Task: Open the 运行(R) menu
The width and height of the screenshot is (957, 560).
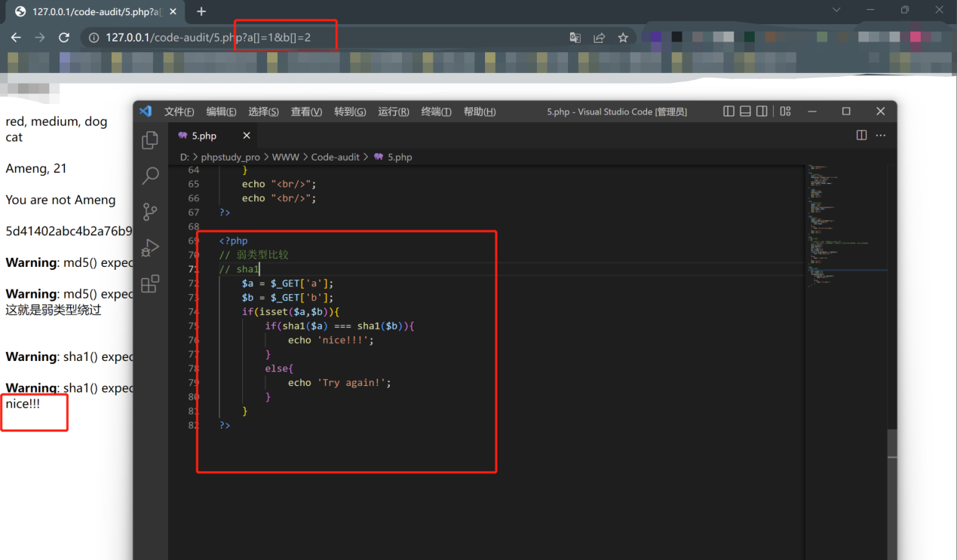Action: (393, 112)
